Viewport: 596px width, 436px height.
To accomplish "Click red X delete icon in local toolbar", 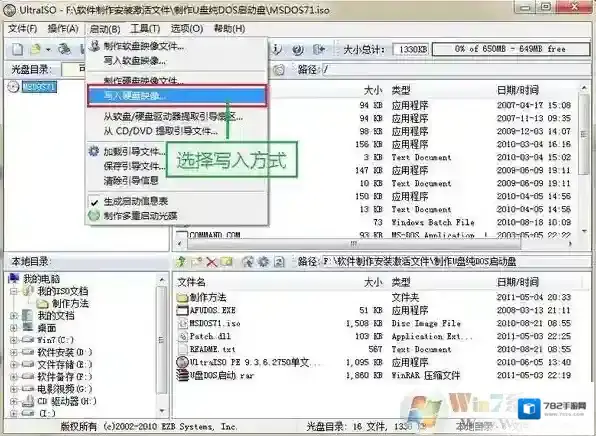I will (x=211, y=262).
